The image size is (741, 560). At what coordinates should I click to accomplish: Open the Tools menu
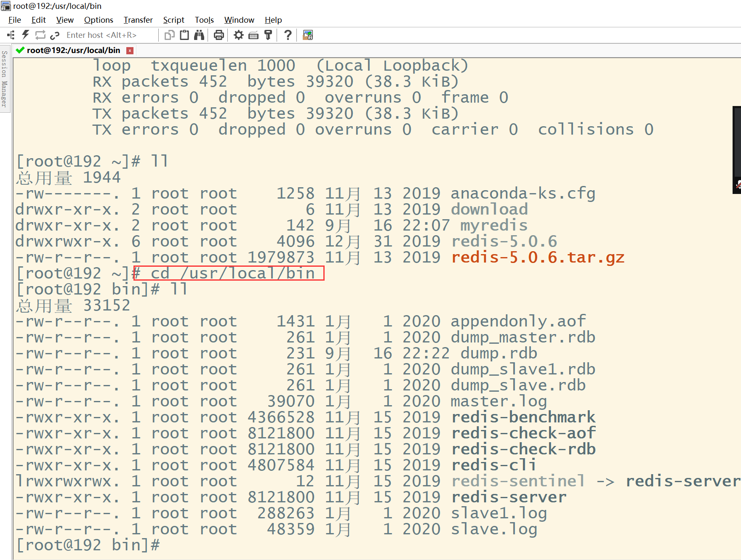(204, 20)
